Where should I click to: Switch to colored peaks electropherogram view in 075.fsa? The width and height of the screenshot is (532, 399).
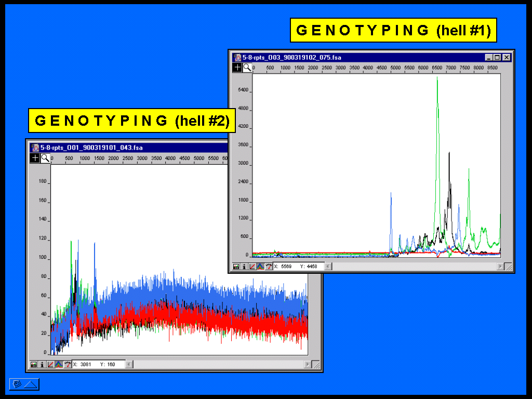260,267
